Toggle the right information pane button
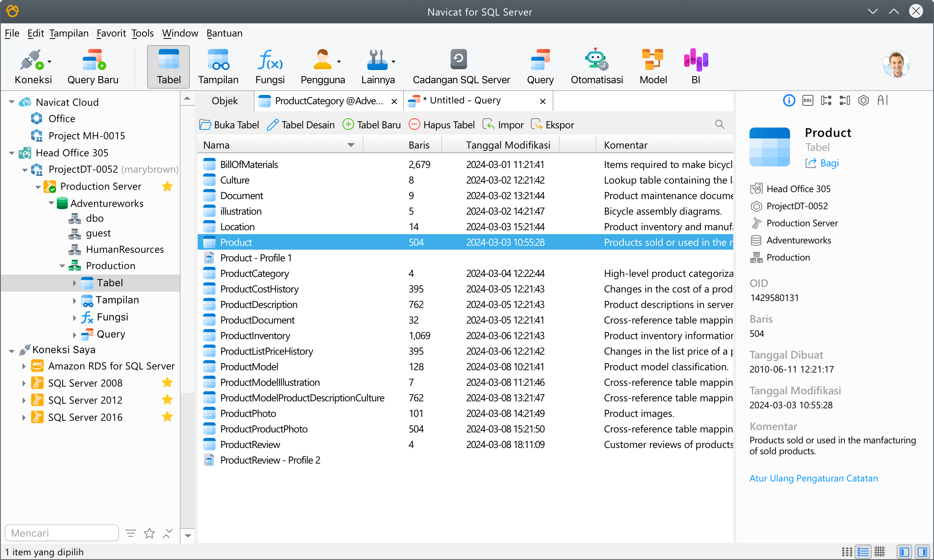The height and width of the screenshot is (560, 934). point(922,552)
